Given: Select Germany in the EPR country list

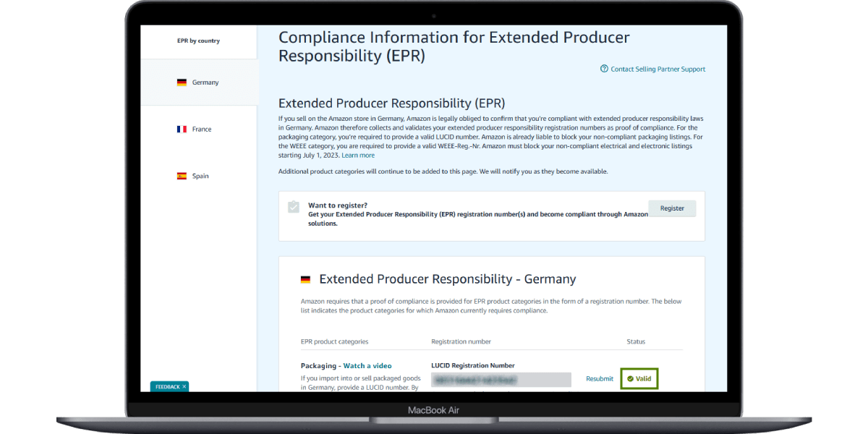Looking at the screenshot, I should click(x=205, y=82).
